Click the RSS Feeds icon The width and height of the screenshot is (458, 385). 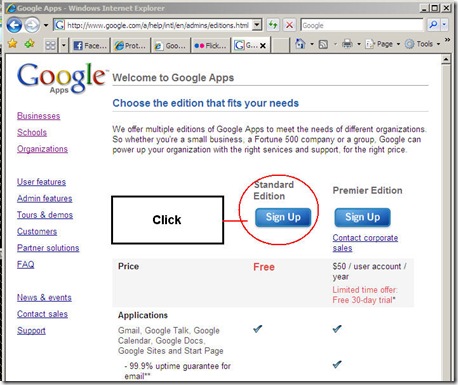(323, 44)
